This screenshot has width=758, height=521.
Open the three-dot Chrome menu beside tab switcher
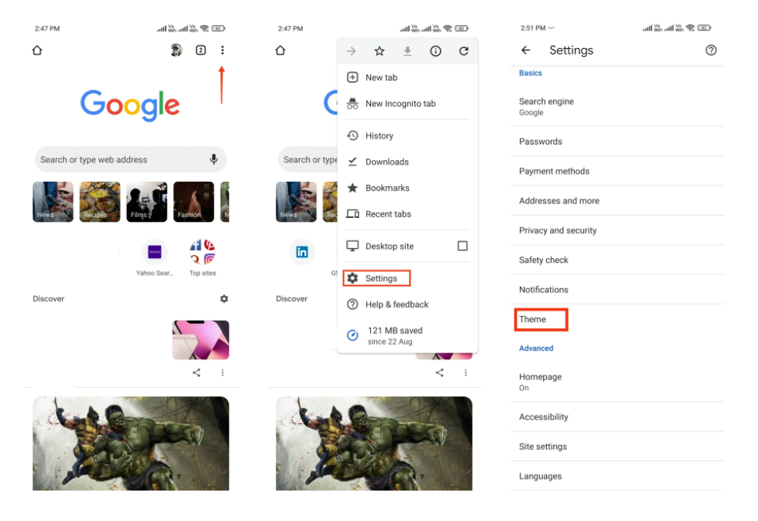[222, 50]
